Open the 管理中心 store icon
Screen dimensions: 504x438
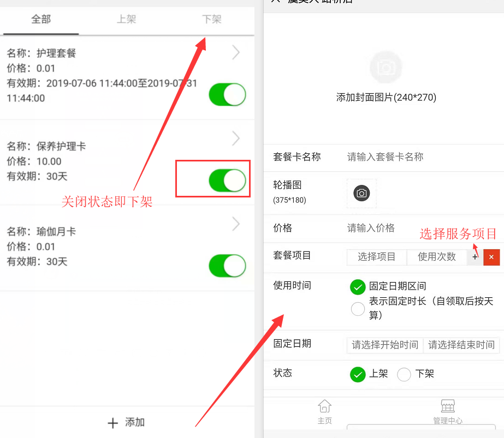448,406
